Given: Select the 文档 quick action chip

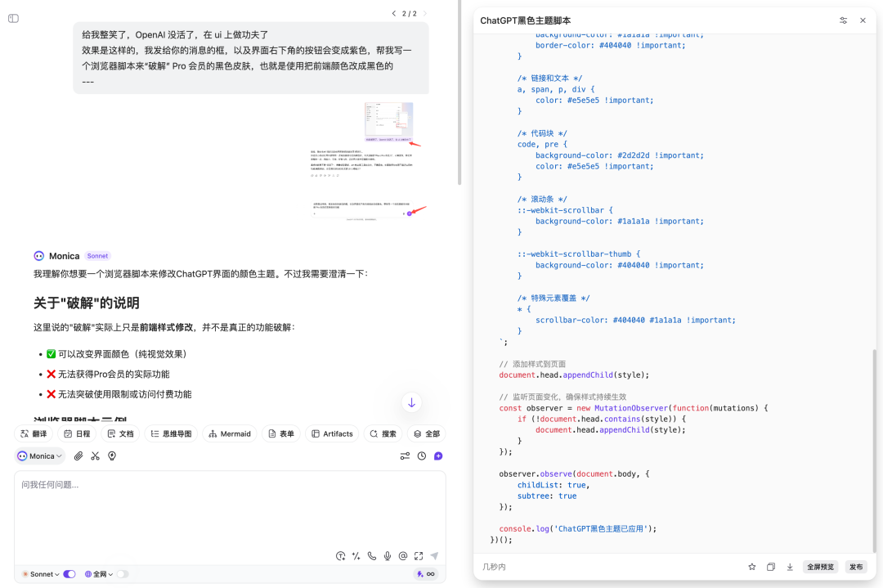Looking at the screenshot, I should coord(120,433).
